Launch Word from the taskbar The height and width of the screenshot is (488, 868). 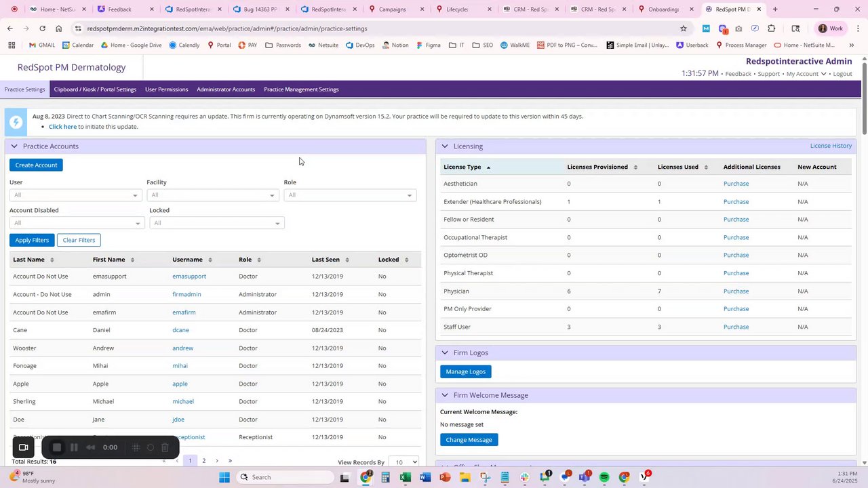[425, 477]
